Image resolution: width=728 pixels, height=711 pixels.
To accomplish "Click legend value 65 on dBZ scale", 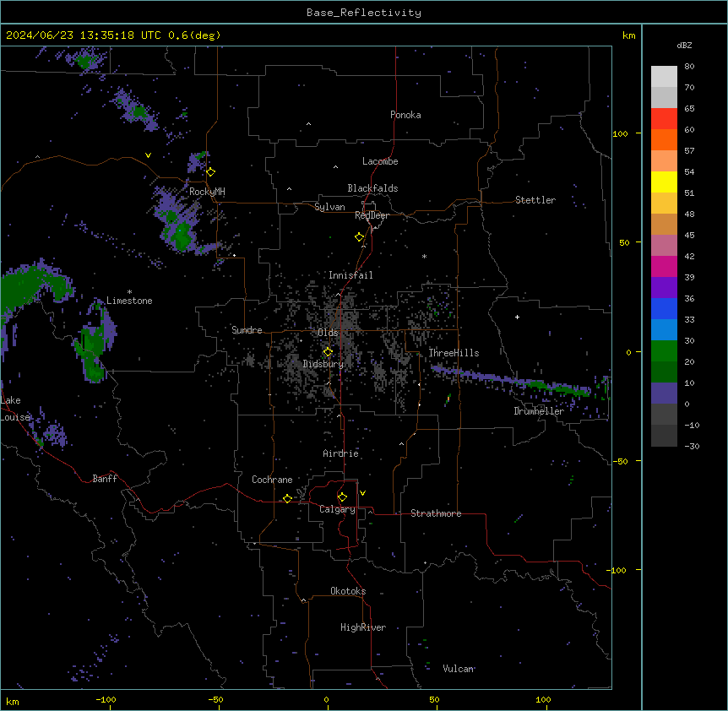I will pyautogui.click(x=689, y=109).
